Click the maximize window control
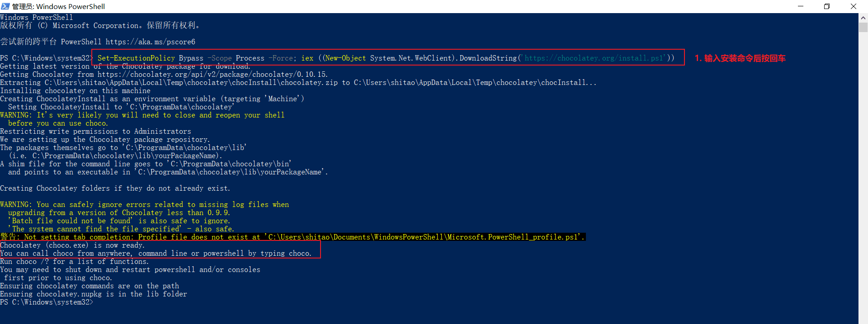 point(827,6)
